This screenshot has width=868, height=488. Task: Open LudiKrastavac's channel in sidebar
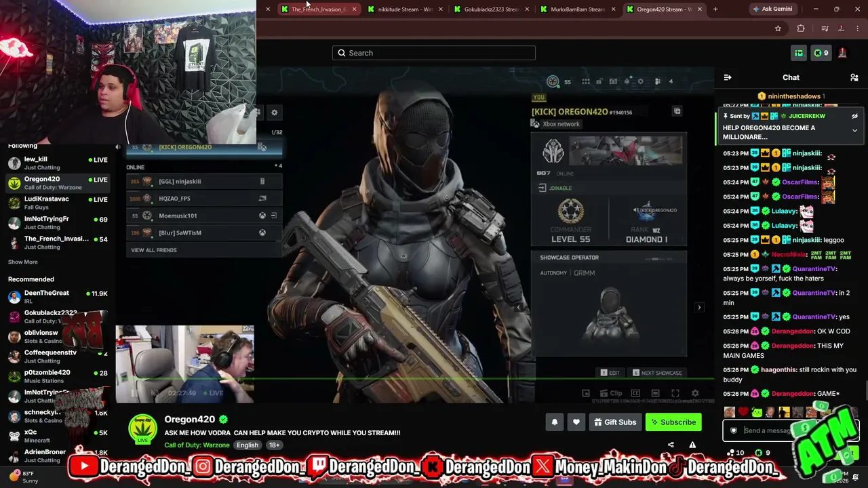pos(58,203)
